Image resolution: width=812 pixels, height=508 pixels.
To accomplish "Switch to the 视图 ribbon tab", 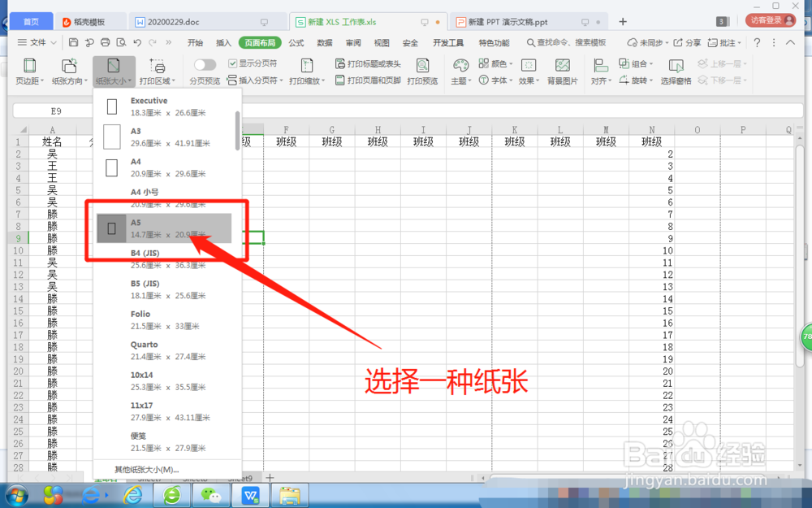I will point(382,42).
